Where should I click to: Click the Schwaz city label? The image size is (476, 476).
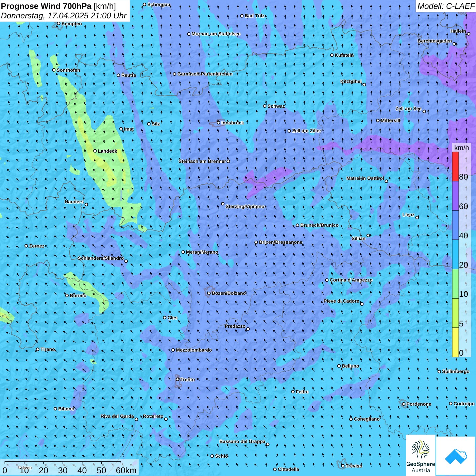276,106
